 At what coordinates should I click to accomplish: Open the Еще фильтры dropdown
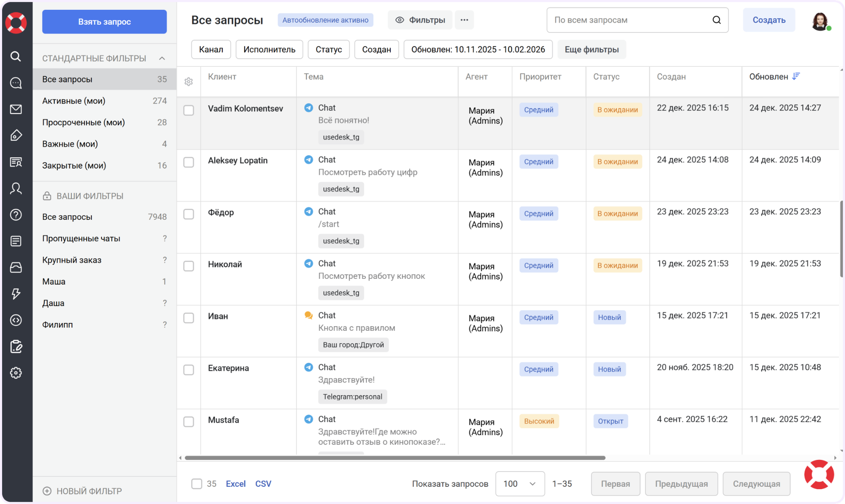tap(591, 49)
